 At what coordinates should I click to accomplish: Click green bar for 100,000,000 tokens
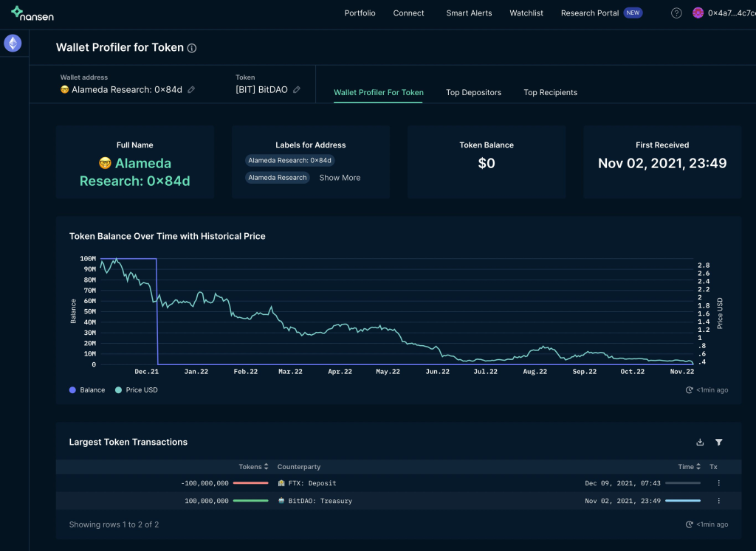(x=251, y=501)
